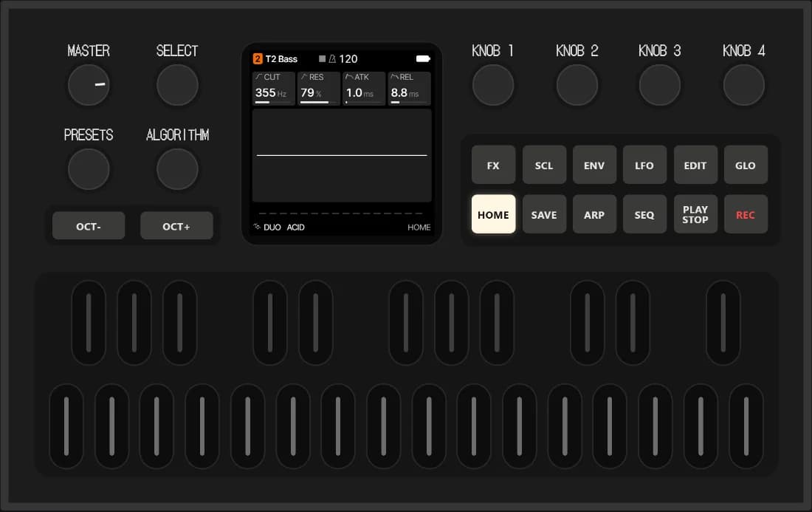Open the GLO global page

(x=746, y=165)
